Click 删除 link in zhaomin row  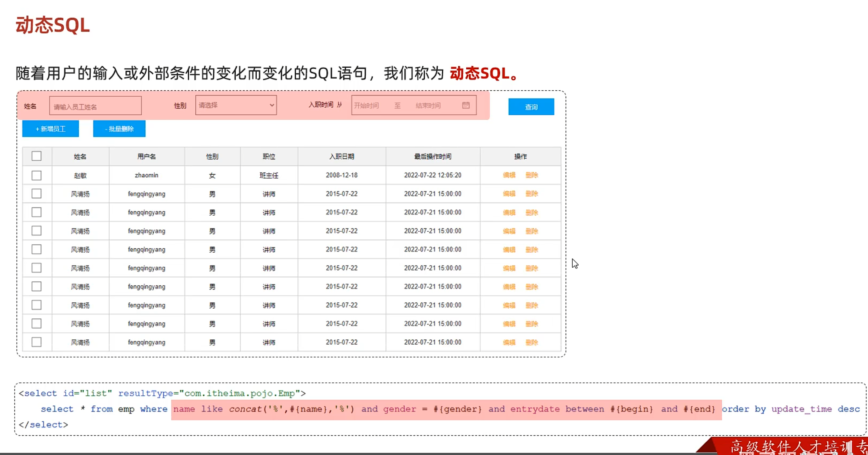532,175
